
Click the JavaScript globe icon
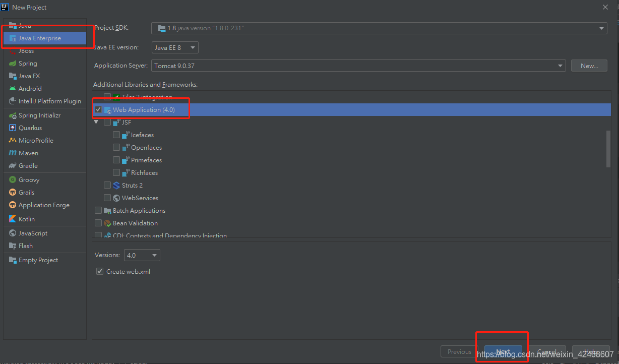13,233
